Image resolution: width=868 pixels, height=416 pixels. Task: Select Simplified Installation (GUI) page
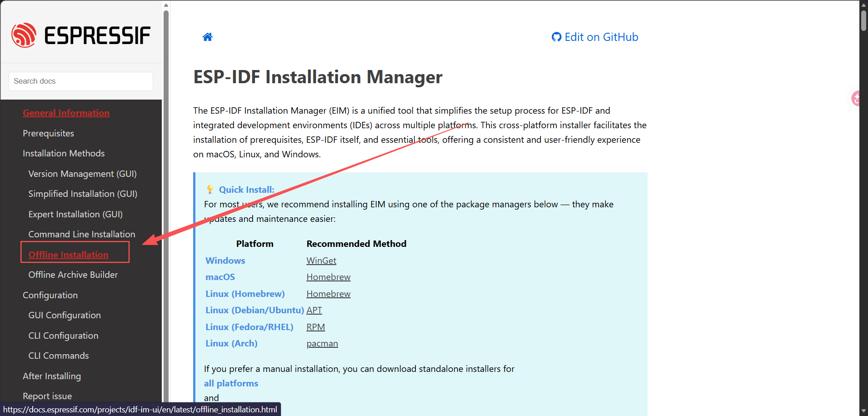pyautogui.click(x=83, y=194)
